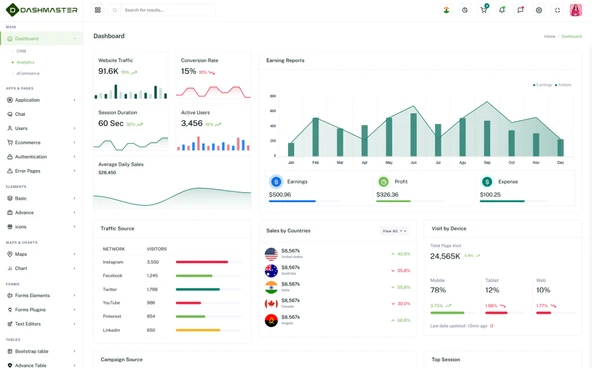Screen dimensions: 592x368
Task: Click the Application sidebar icon
Action: [10, 100]
